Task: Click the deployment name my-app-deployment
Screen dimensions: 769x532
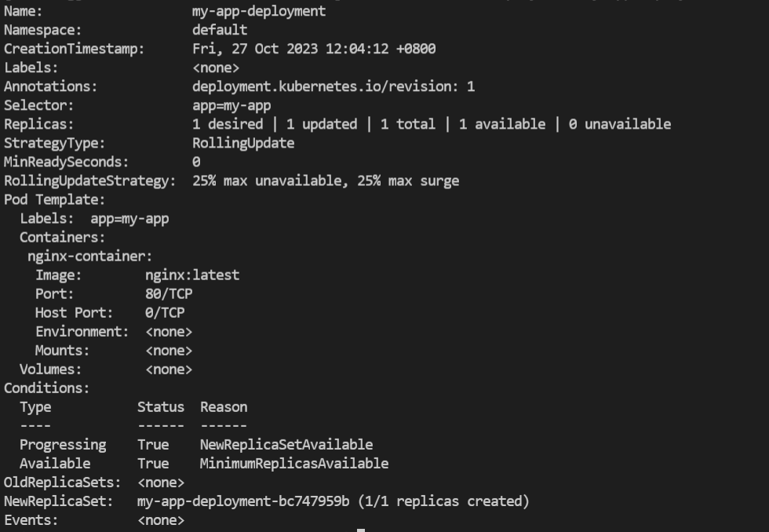Action: (x=258, y=12)
